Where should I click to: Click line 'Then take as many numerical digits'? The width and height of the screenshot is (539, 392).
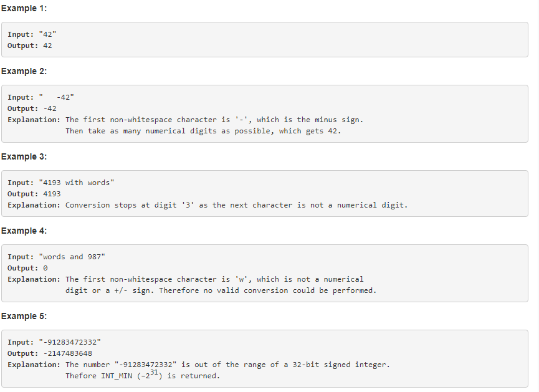(203, 131)
